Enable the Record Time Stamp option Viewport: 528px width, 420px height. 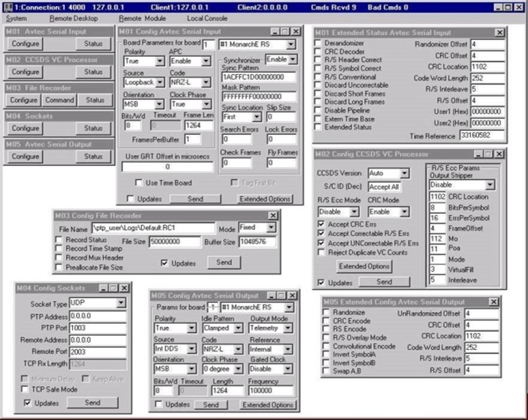point(58,249)
